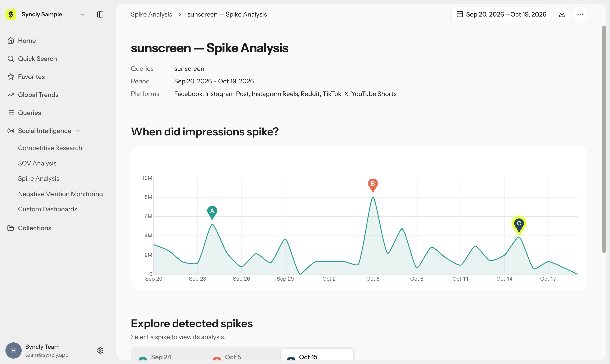Click the Collections folder icon

(x=11, y=228)
